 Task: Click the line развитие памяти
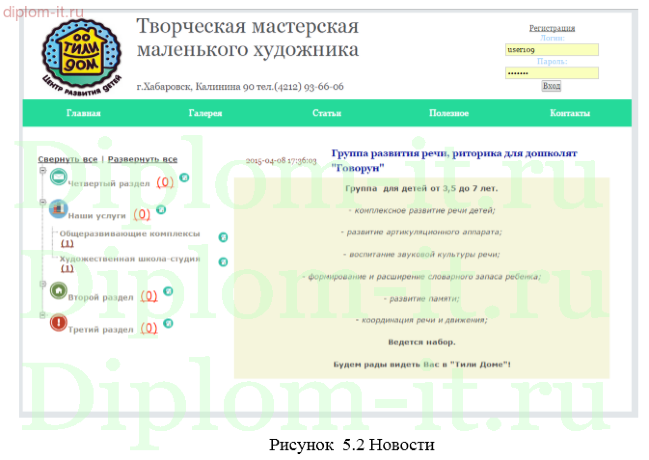(421, 299)
